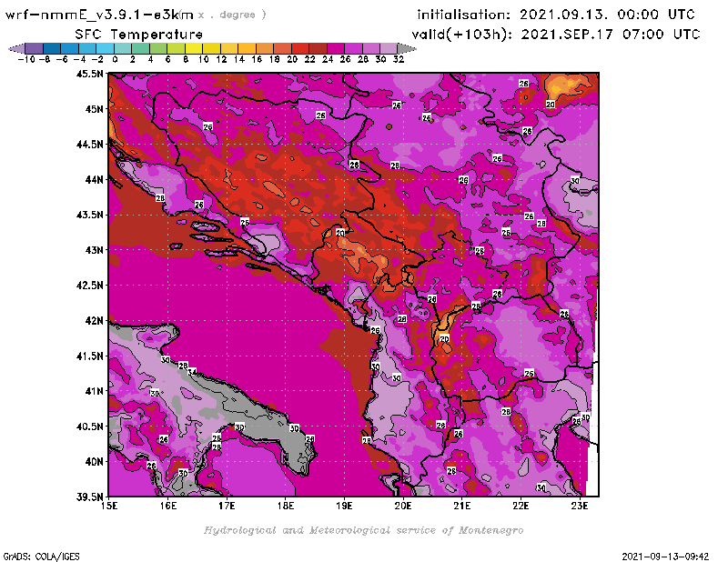Click the orange swatch between 14 and 16
Image resolution: width=728 pixels, height=562 pixels.
click(x=247, y=48)
